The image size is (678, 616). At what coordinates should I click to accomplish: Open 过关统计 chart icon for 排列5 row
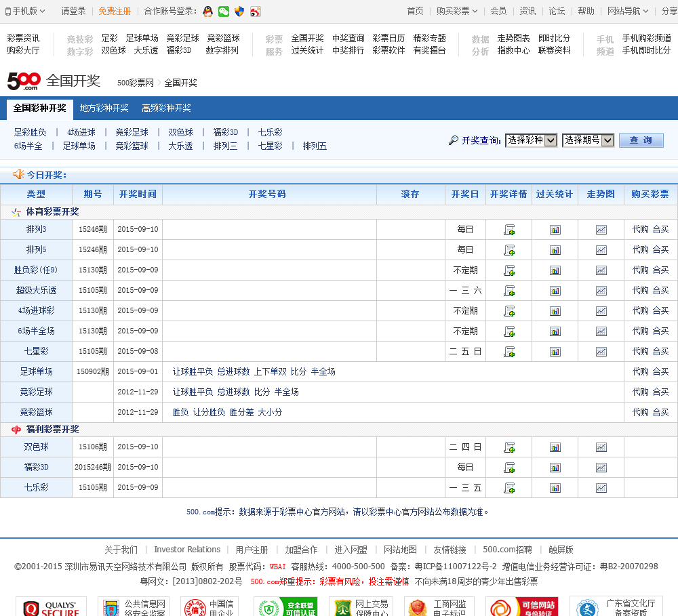555,250
